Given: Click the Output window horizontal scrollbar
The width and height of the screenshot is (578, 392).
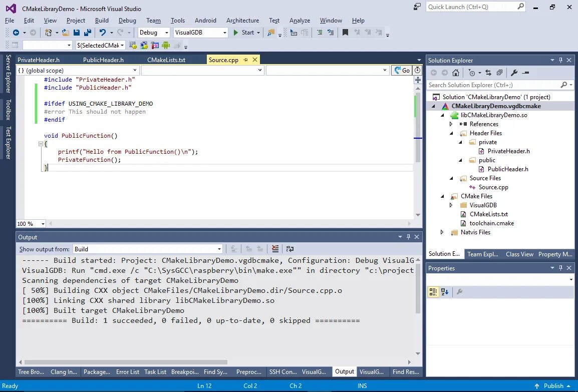Looking at the screenshot, I should pyautogui.click(x=126, y=362).
